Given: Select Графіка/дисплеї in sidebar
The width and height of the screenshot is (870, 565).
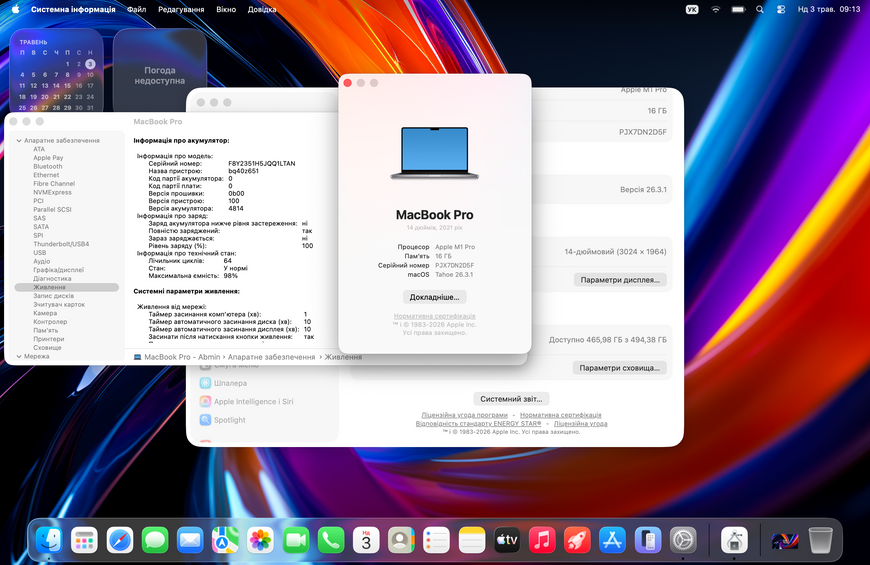Looking at the screenshot, I should [58, 270].
